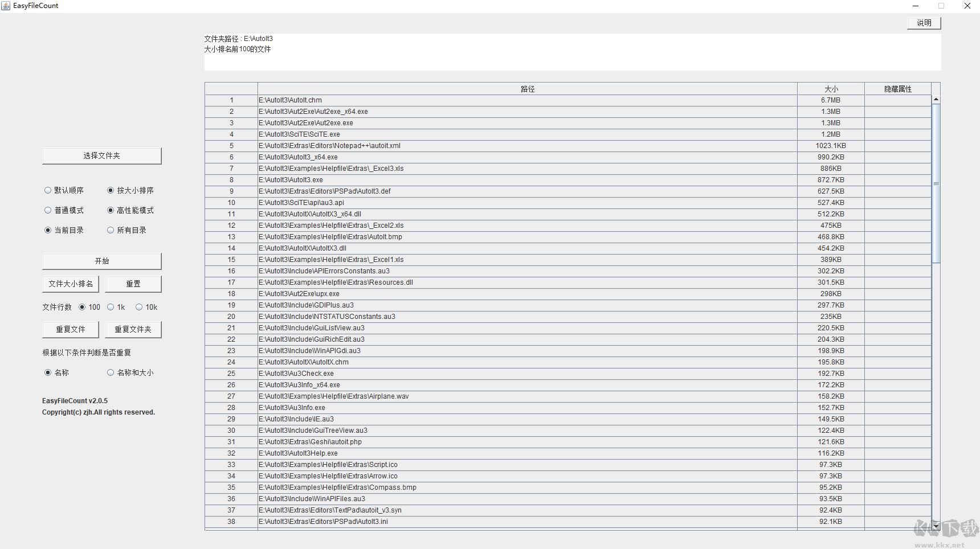Click the 路径 column header
980x549 pixels.
[x=528, y=89]
